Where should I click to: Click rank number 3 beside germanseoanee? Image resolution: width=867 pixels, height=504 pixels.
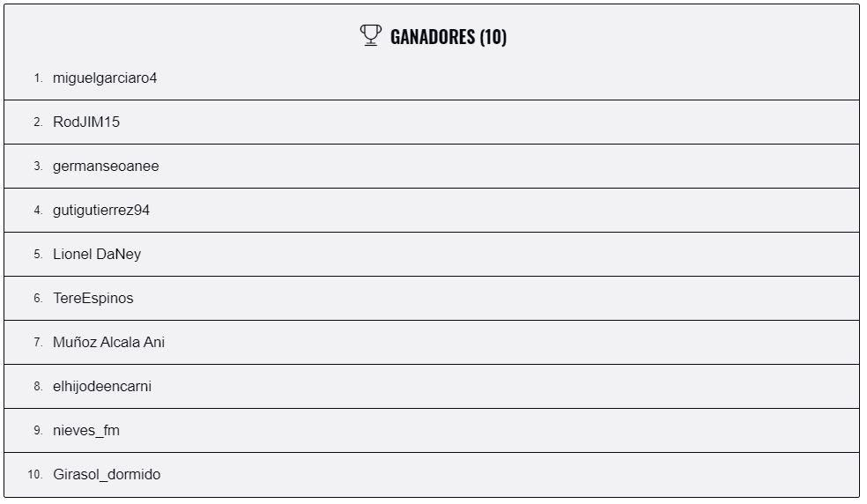pyautogui.click(x=38, y=166)
